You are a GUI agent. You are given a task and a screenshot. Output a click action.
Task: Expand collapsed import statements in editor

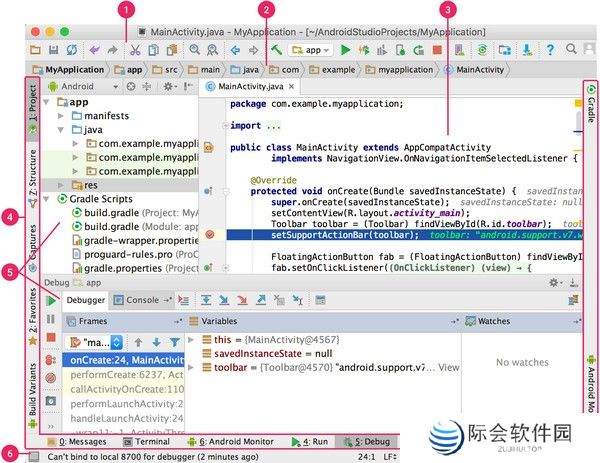pyautogui.click(x=225, y=126)
